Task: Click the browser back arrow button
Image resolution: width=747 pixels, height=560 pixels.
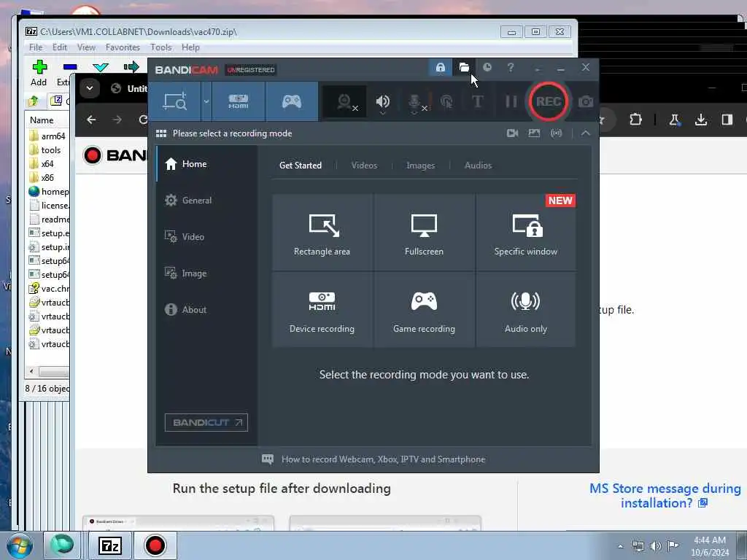Action: (91, 120)
